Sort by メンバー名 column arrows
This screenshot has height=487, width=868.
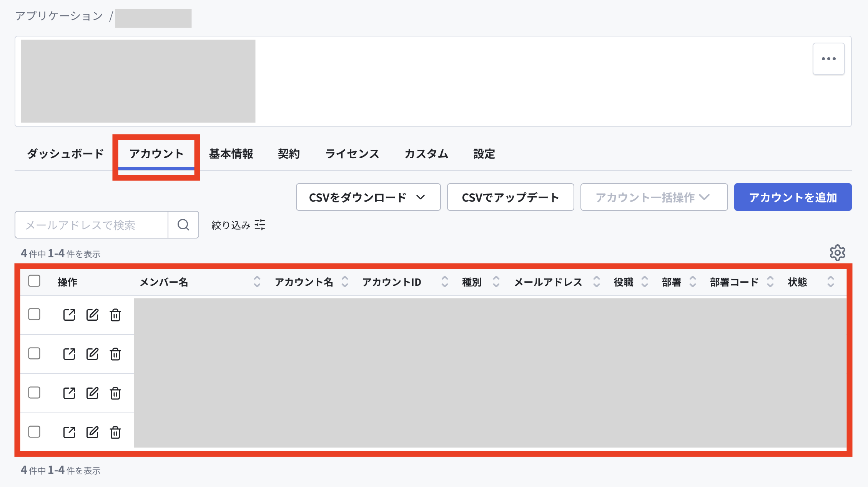pyautogui.click(x=257, y=282)
